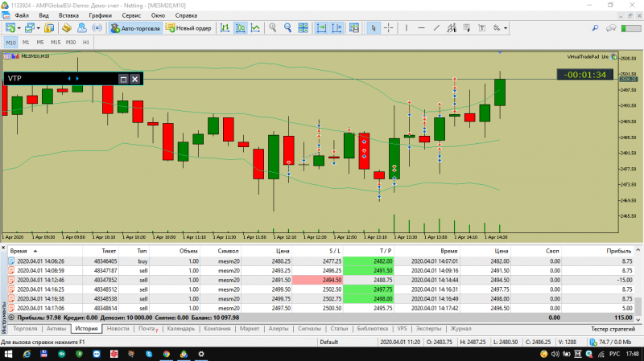Close the toolbox panel with X

tap(3, 248)
